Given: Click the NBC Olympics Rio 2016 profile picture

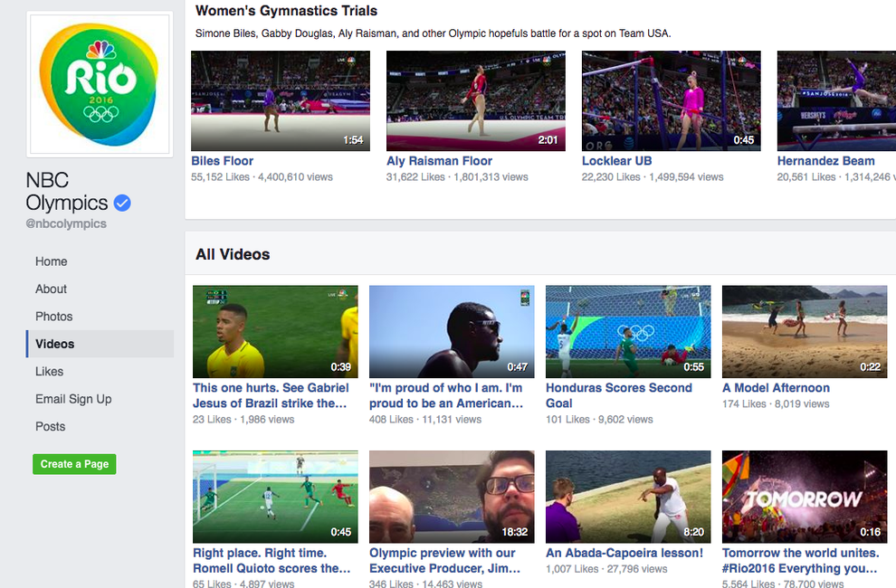Looking at the screenshot, I should coord(100,84).
